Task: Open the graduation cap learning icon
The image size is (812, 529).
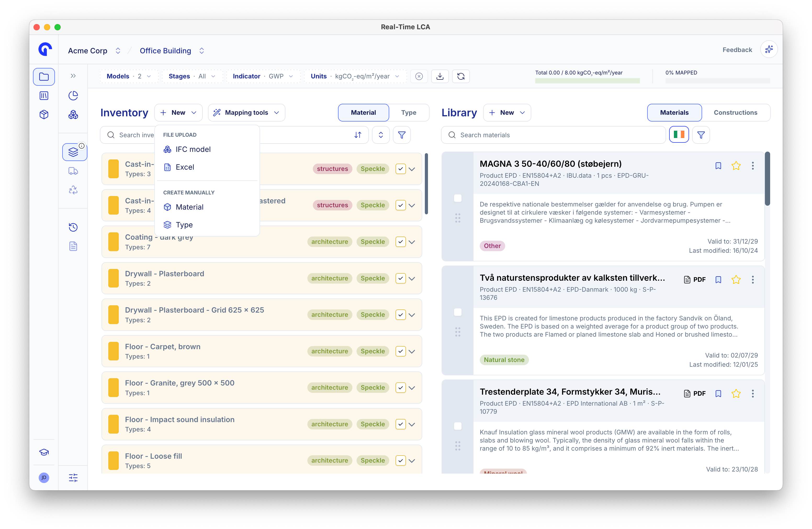Action: pos(44,452)
